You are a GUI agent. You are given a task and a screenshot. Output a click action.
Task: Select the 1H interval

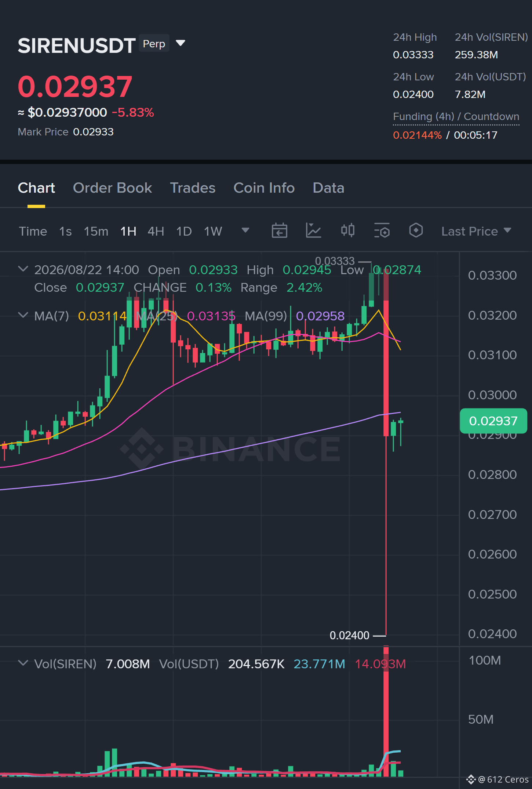coord(128,231)
